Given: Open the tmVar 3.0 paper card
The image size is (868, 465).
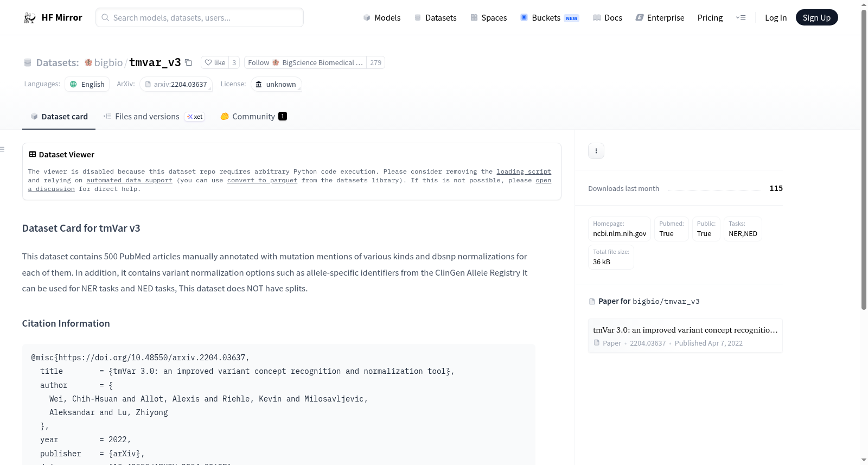Looking at the screenshot, I should 685,336.
